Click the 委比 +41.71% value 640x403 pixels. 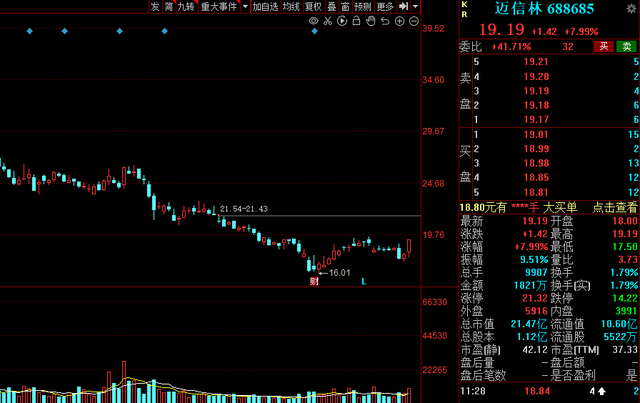(x=511, y=47)
